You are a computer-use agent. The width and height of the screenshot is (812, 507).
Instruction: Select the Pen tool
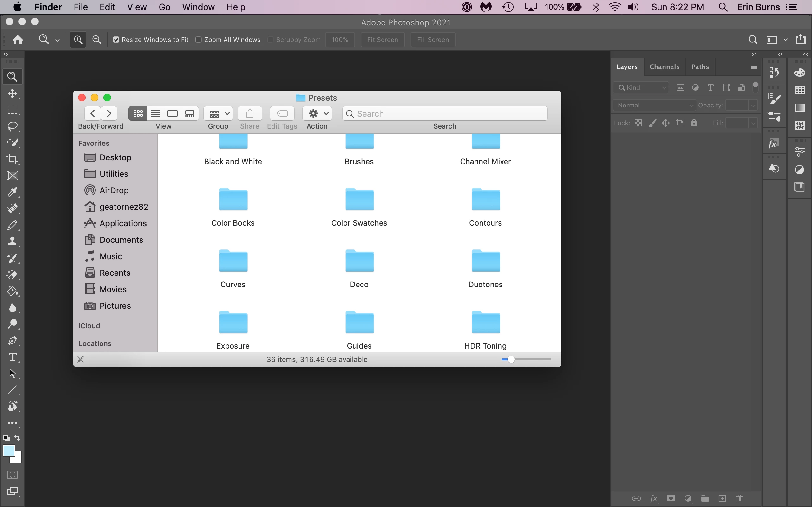[x=12, y=340]
